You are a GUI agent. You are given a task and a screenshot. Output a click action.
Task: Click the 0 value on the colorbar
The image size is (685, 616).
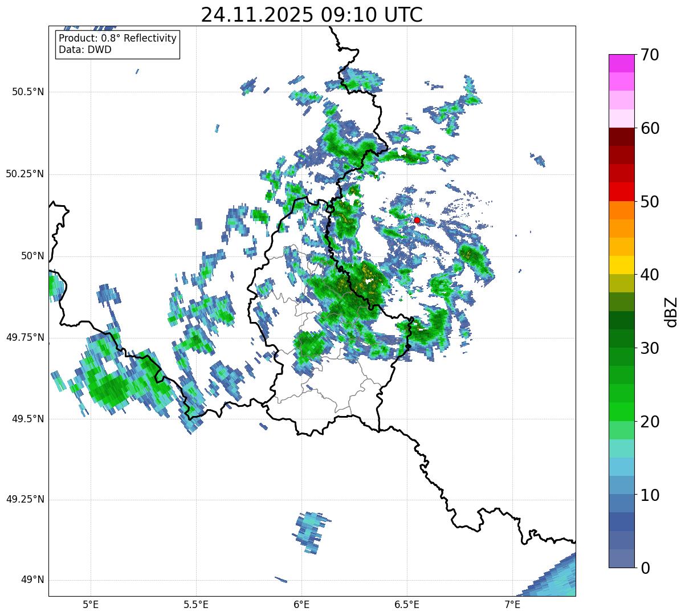point(645,568)
